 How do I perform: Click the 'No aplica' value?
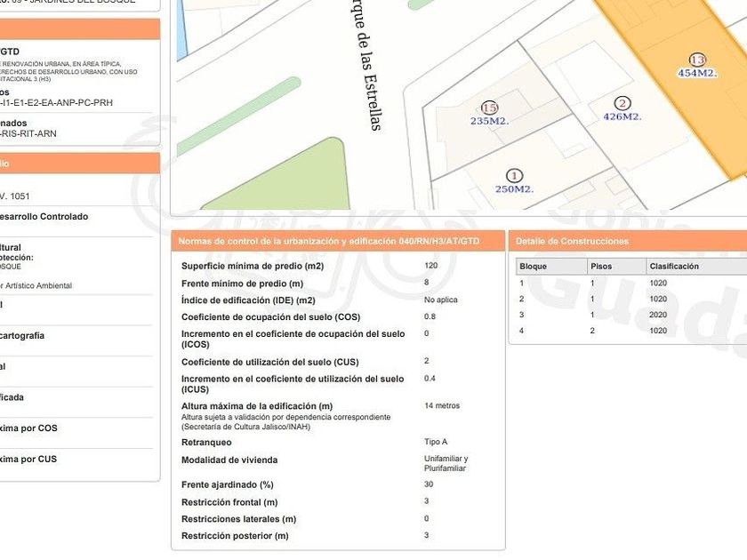coord(441,300)
